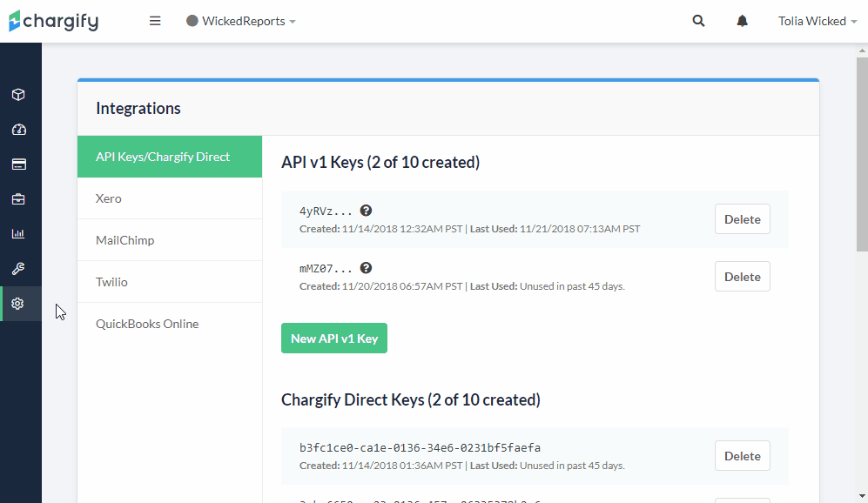
Task: Click Last Used 11/21/2018 07:13AM PST text
Action: (x=555, y=229)
